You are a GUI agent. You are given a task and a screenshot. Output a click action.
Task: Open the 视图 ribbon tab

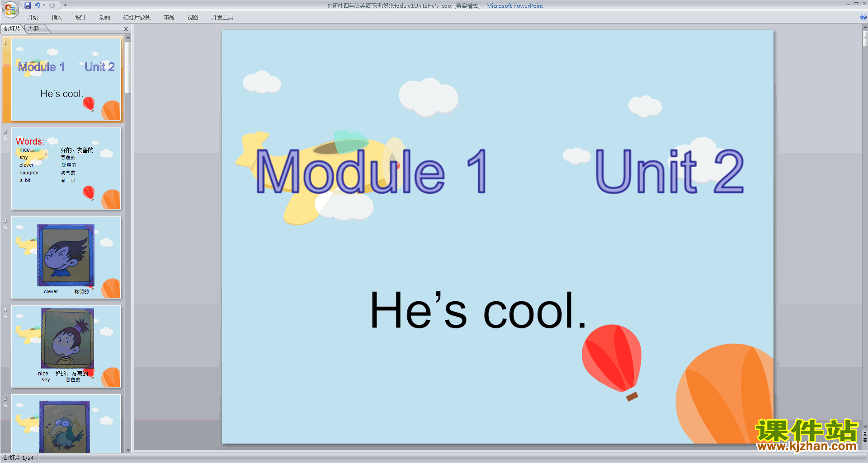(193, 18)
